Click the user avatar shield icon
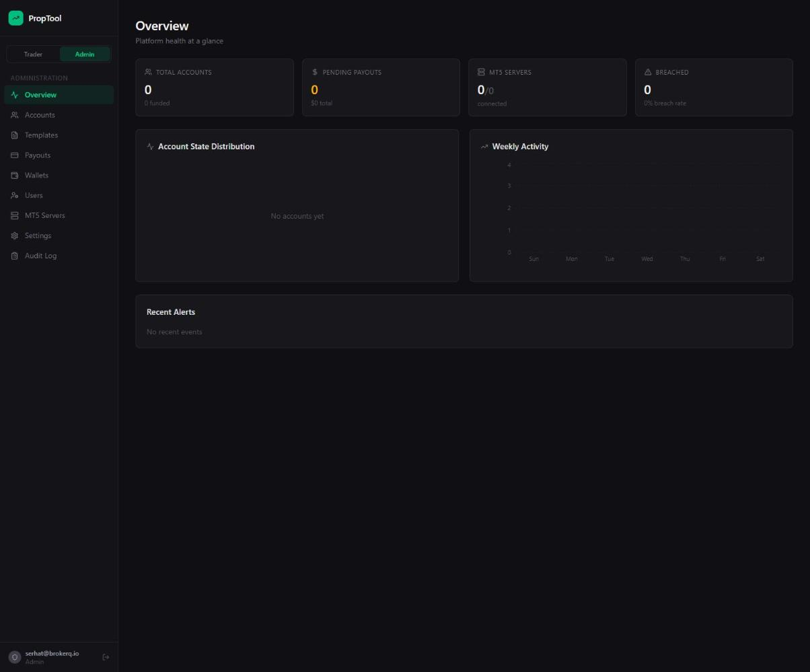810x672 pixels. 15,657
